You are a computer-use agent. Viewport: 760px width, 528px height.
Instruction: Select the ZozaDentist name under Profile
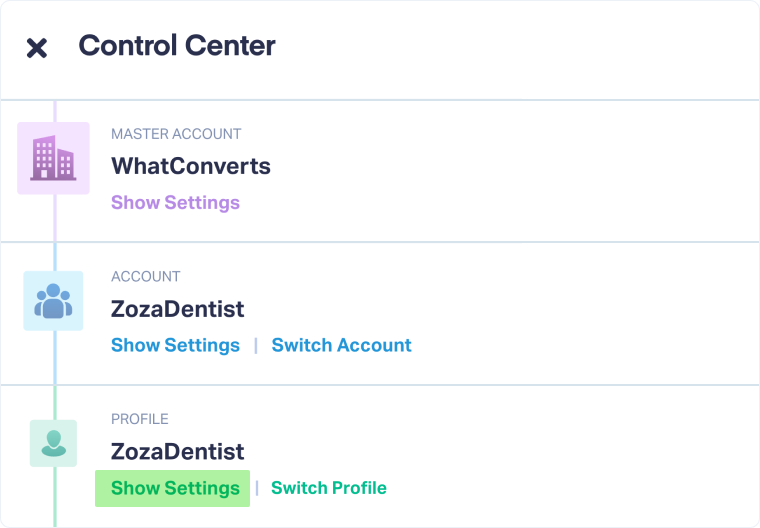(177, 452)
